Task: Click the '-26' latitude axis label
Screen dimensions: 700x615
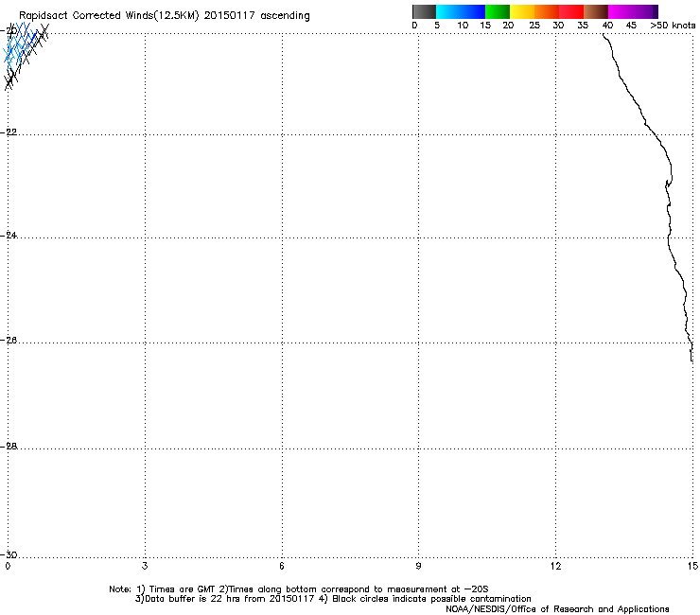Action: [9, 341]
